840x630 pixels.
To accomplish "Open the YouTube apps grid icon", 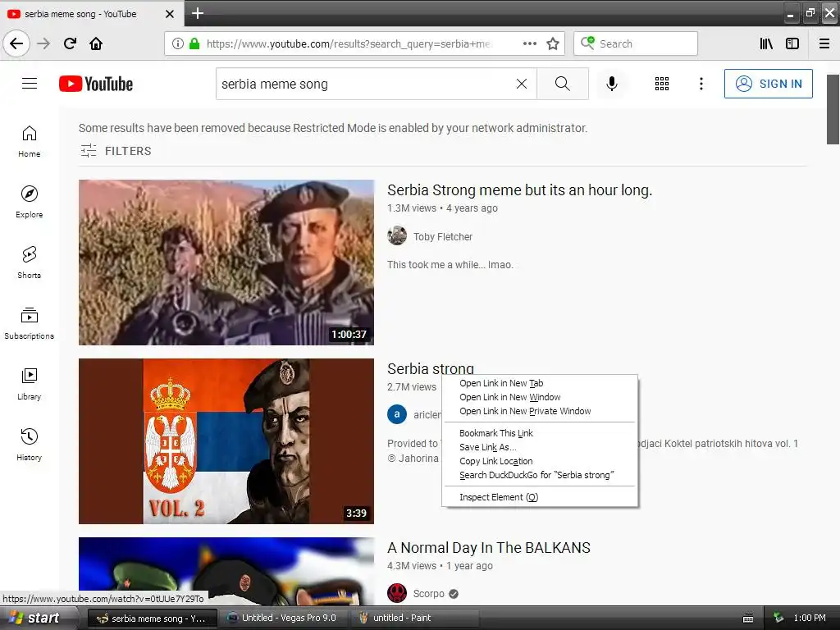I will pyautogui.click(x=662, y=84).
